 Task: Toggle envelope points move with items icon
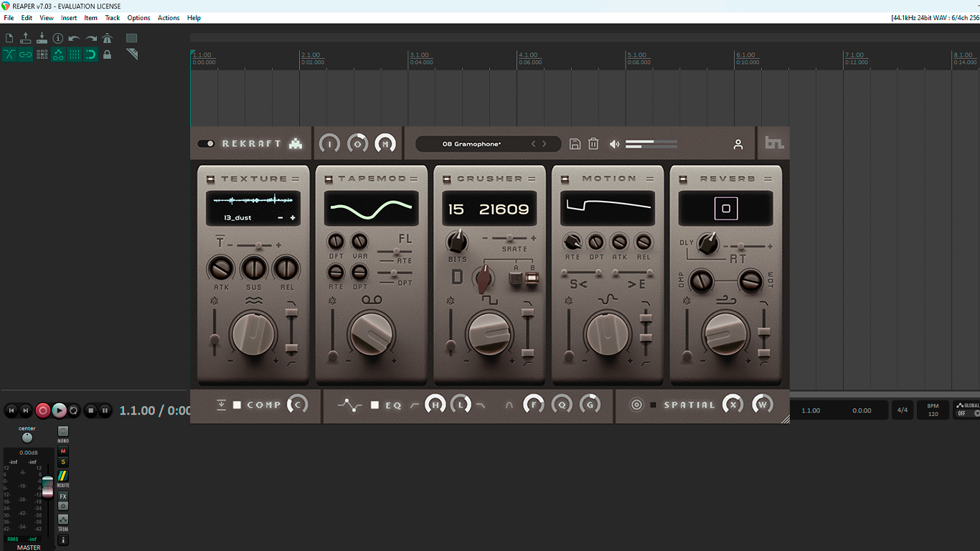(x=58, y=55)
